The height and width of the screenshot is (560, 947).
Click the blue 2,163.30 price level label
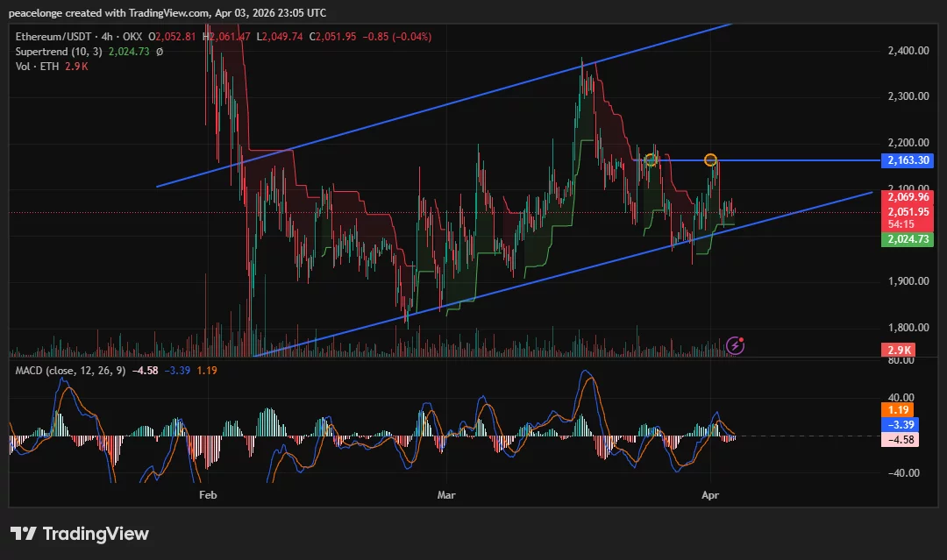tap(908, 160)
